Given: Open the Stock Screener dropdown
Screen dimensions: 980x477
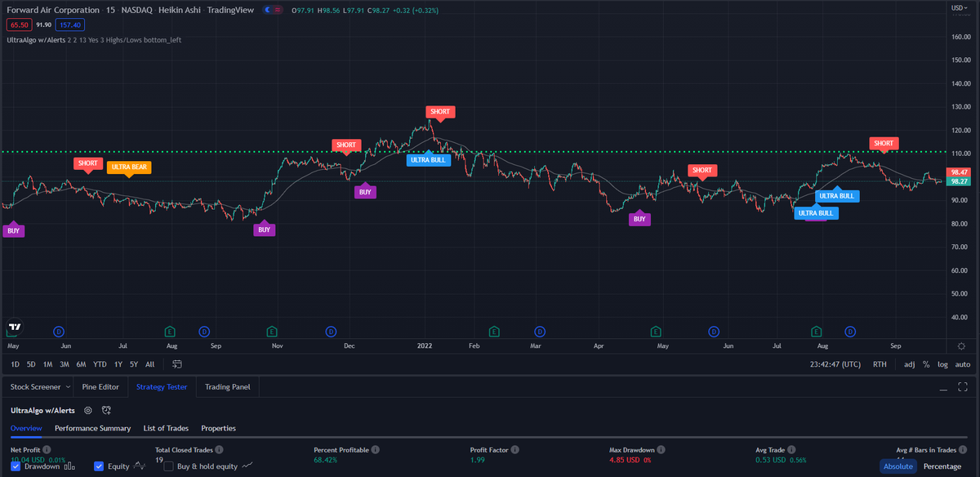Looking at the screenshot, I should [38, 386].
